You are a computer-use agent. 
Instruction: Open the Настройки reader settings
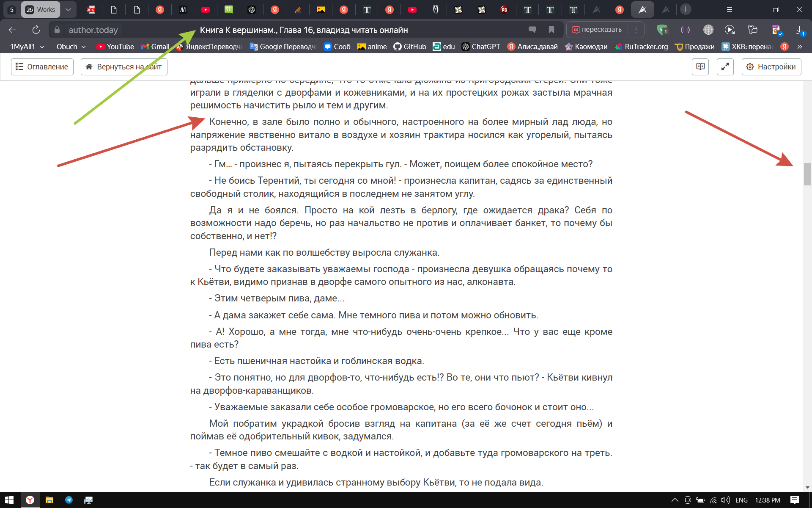(x=771, y=67)
